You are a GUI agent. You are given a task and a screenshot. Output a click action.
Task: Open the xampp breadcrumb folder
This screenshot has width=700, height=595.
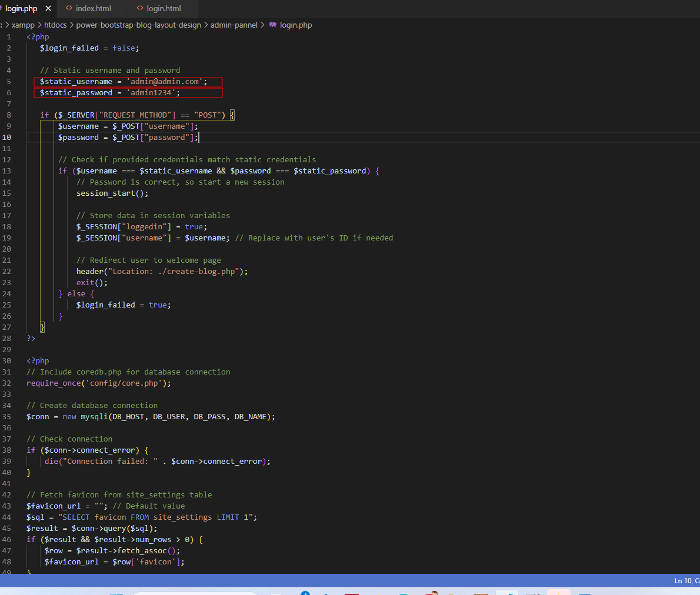tap(23, 25)
